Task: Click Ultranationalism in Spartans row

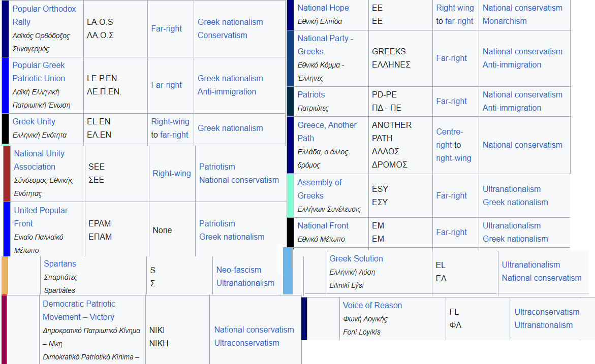Action: click(245, 283)
